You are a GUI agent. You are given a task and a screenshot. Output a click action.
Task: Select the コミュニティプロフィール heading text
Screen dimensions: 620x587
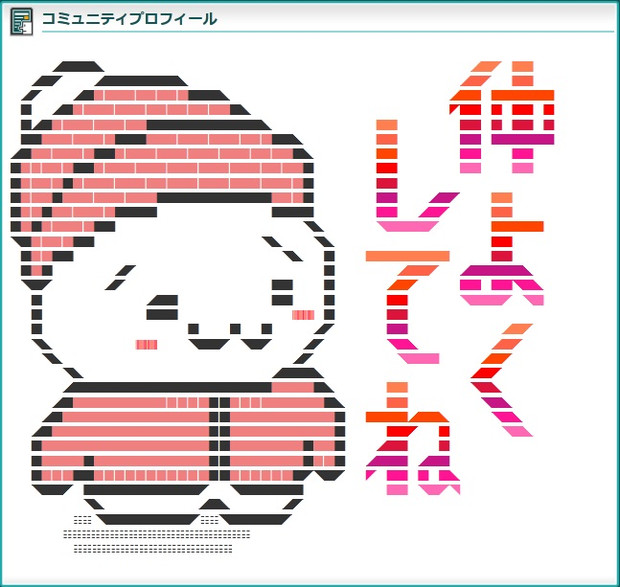129,19
